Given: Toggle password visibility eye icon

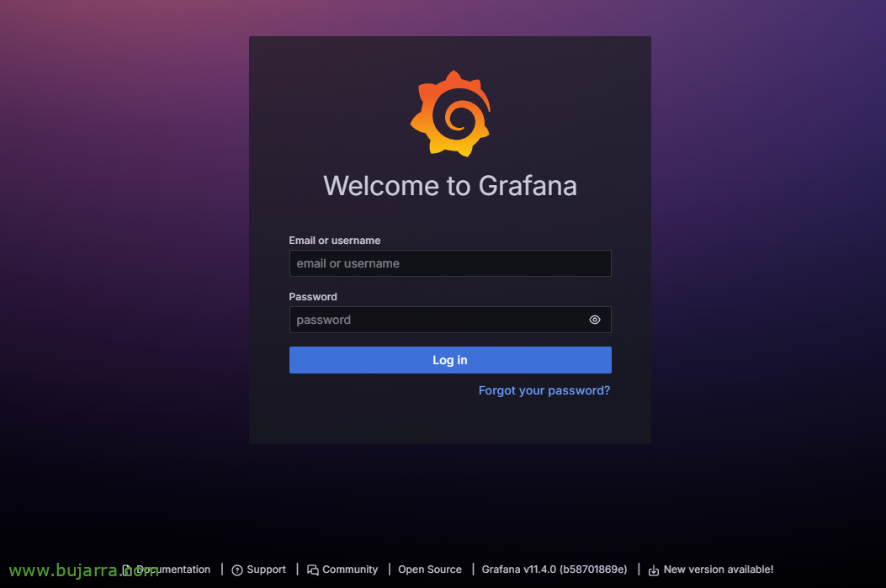Looking at the screenshot, I should pyautogui.click(x=594, y=320).
